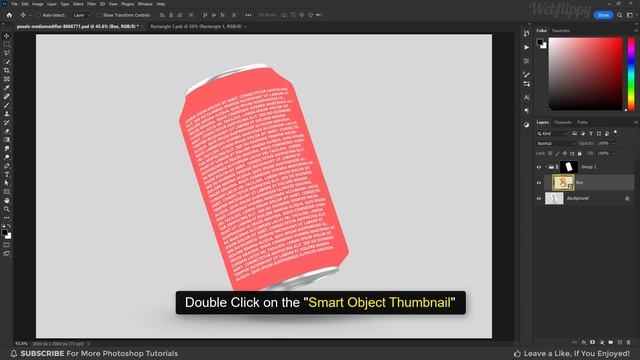
Task: Select the Move tool in the left toolbar
Action: coord(7,36)
